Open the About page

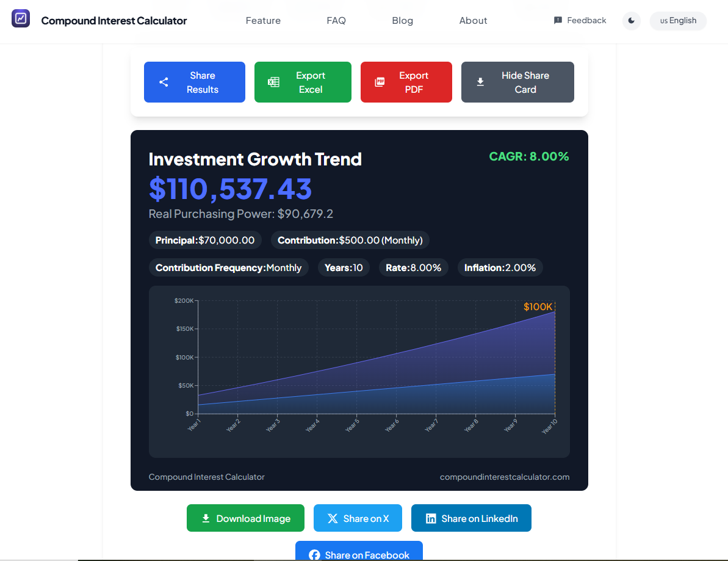(x=473, y=20)
